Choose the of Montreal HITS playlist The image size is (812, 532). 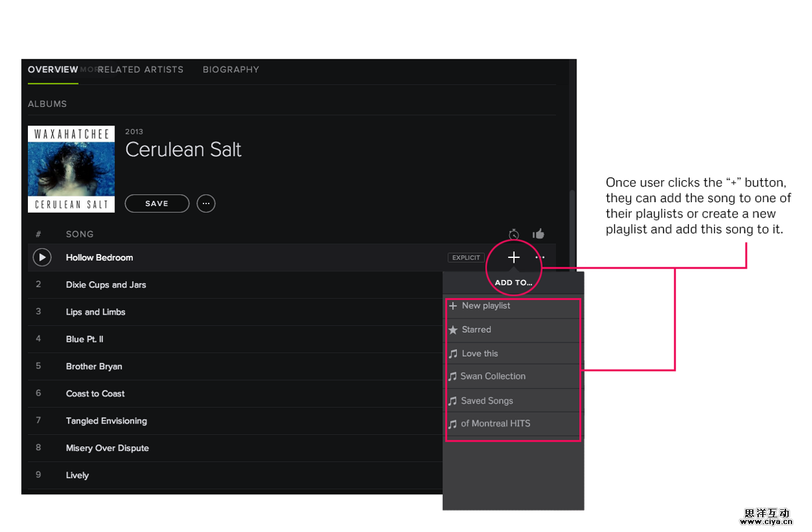495,424
